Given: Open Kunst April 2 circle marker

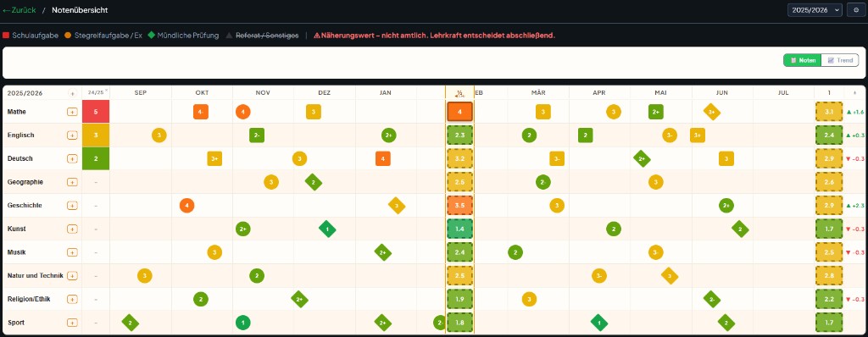Looking at the screenshot, I should pyautogui.click(x=614, y=229).
